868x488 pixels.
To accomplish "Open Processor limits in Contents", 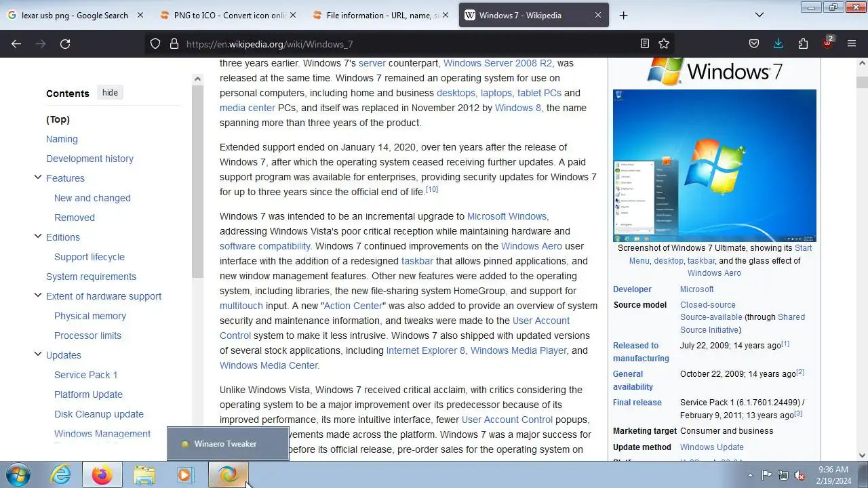I will (87, 335).
